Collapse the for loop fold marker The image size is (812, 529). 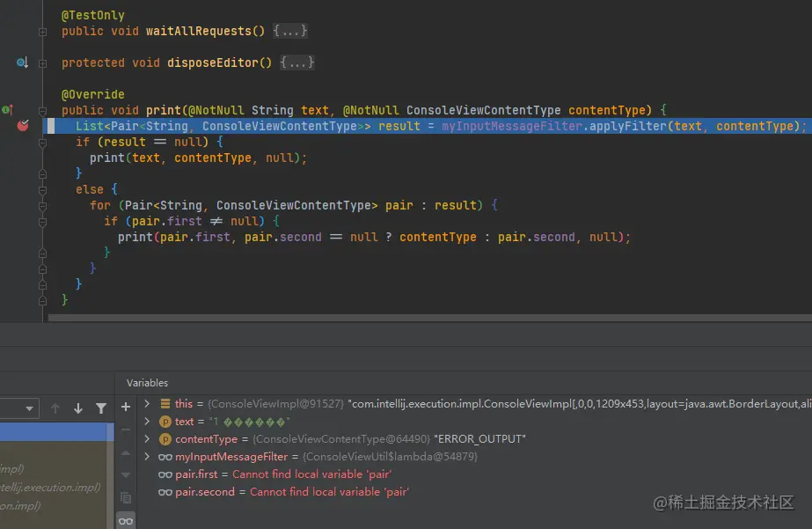click(43, 206)
